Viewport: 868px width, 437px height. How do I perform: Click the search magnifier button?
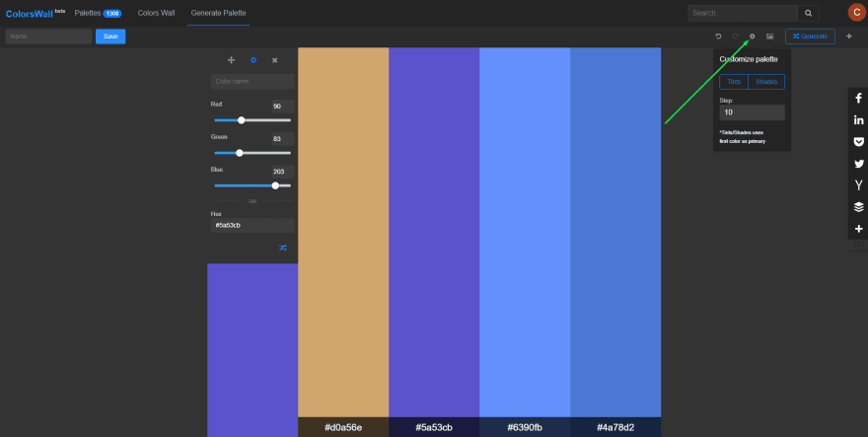(x=808, y=13)
